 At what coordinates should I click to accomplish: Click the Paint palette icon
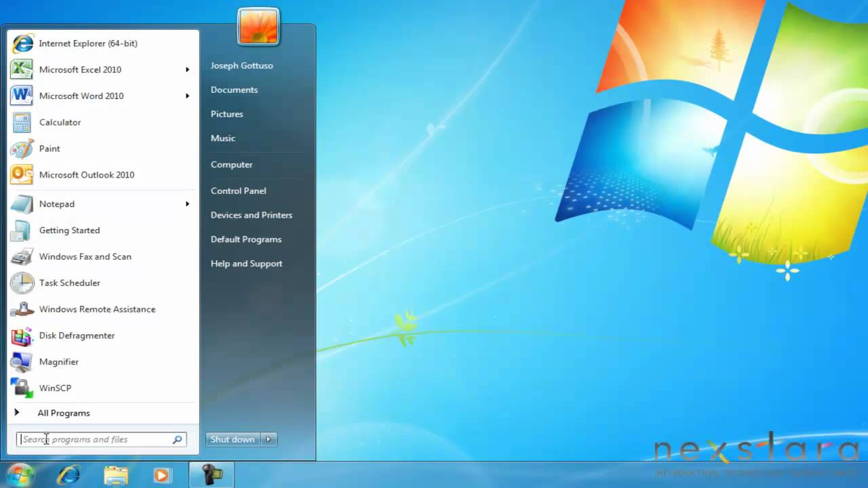[22, 148]
